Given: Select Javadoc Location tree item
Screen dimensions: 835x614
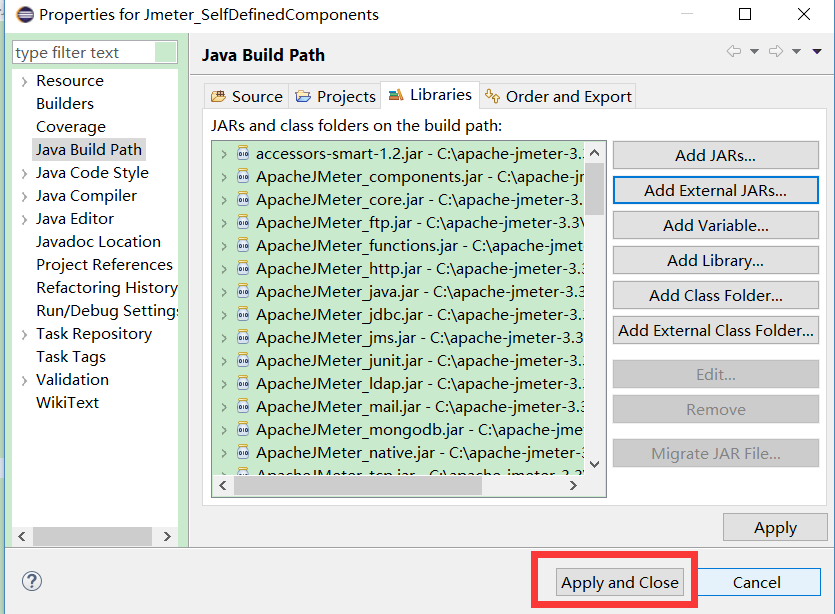Looking at the screenshot, I should point(98,242).
